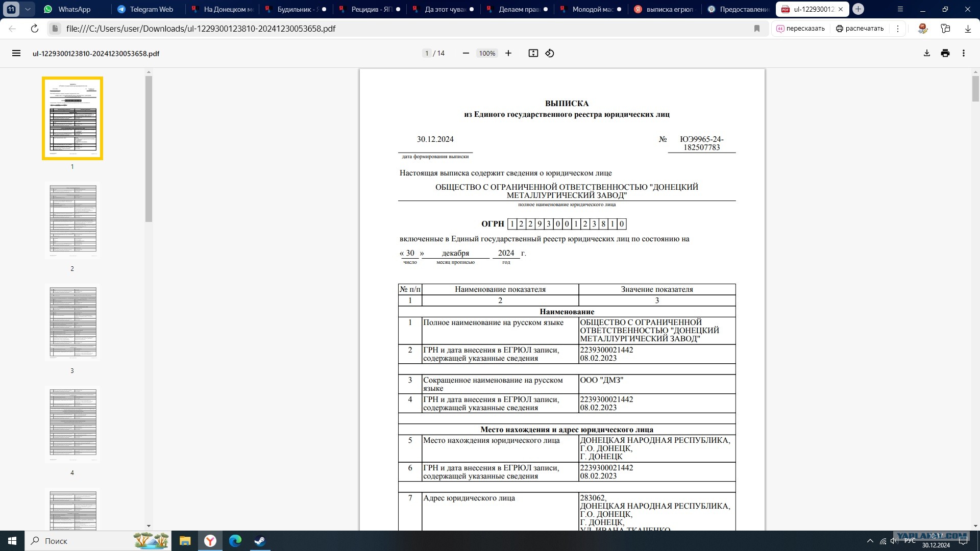Screen dimensions: 980x551
Task: Open the browser toolbar three-dot menu
Action: click(x=898, y=29)
